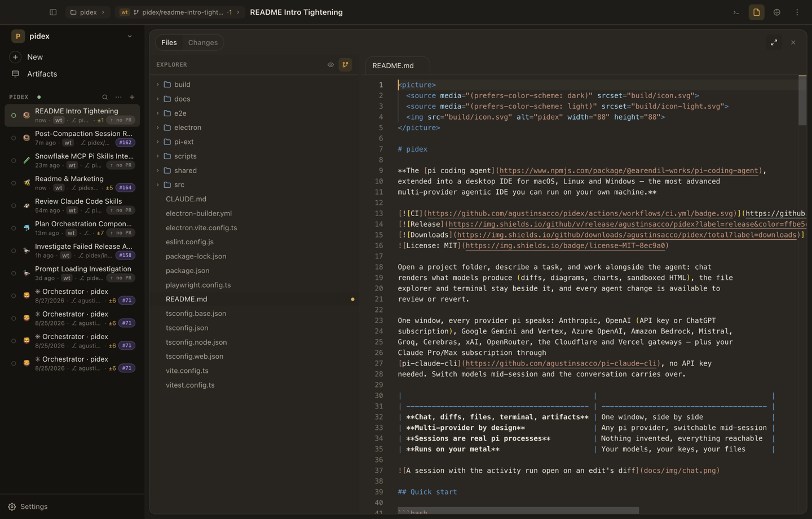
Task: Open the pidex project switcher dropdown chevron
Action: (x=130, y=36)
